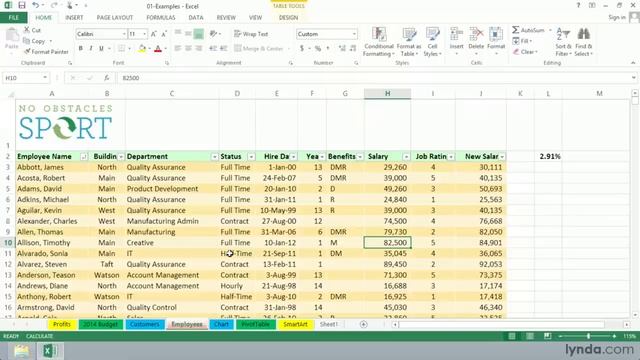This screenshot has height=360, width=640.
Task: Open Find & Select binoculars
Action: 583,42
